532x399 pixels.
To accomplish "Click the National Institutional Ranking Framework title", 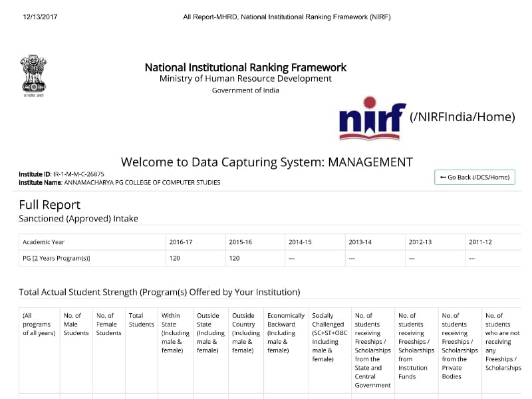I will 245,67.
